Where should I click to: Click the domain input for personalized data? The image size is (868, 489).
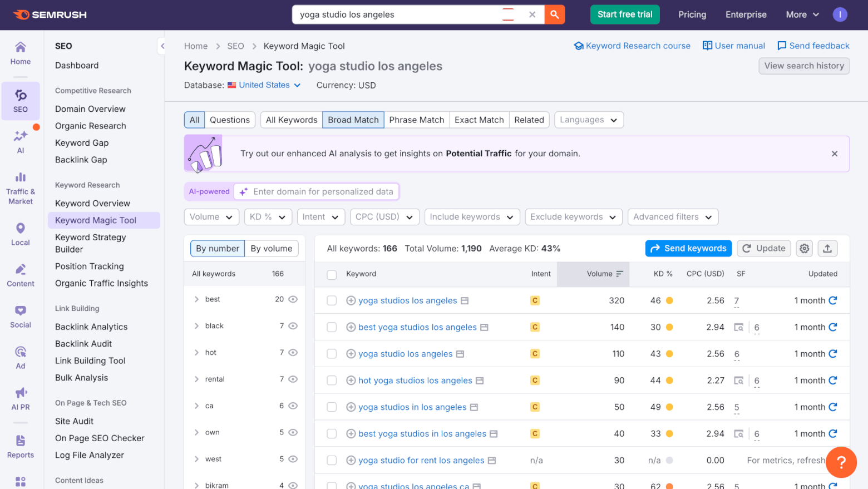(316, 191)
